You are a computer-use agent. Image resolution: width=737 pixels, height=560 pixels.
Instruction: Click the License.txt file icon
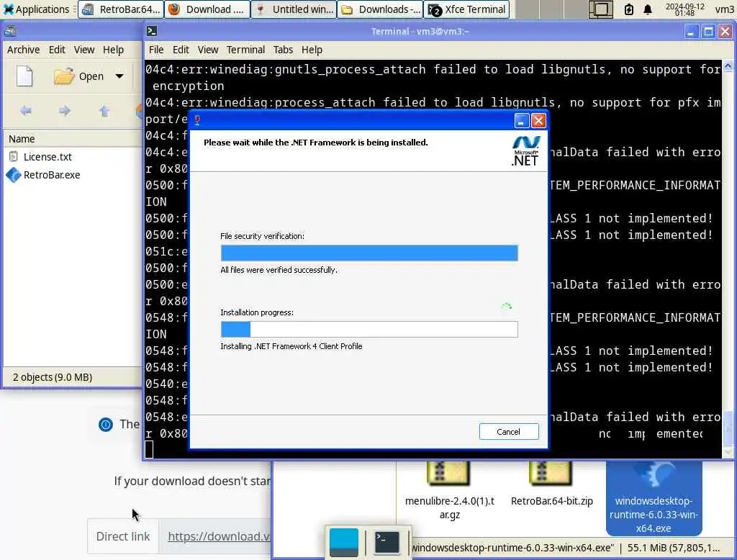pyautogui.click(x=14, y=157)
